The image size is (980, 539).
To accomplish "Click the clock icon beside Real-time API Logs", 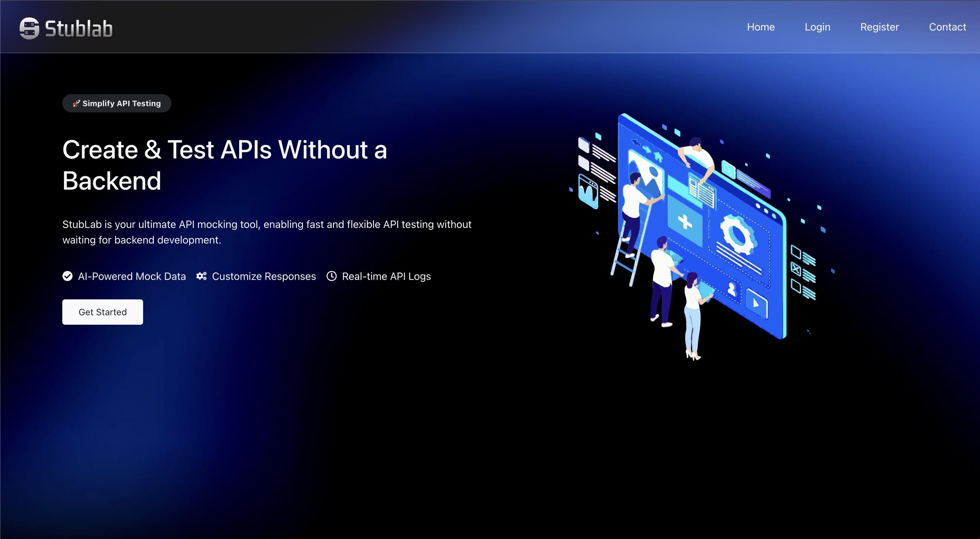I will [331, 276].
